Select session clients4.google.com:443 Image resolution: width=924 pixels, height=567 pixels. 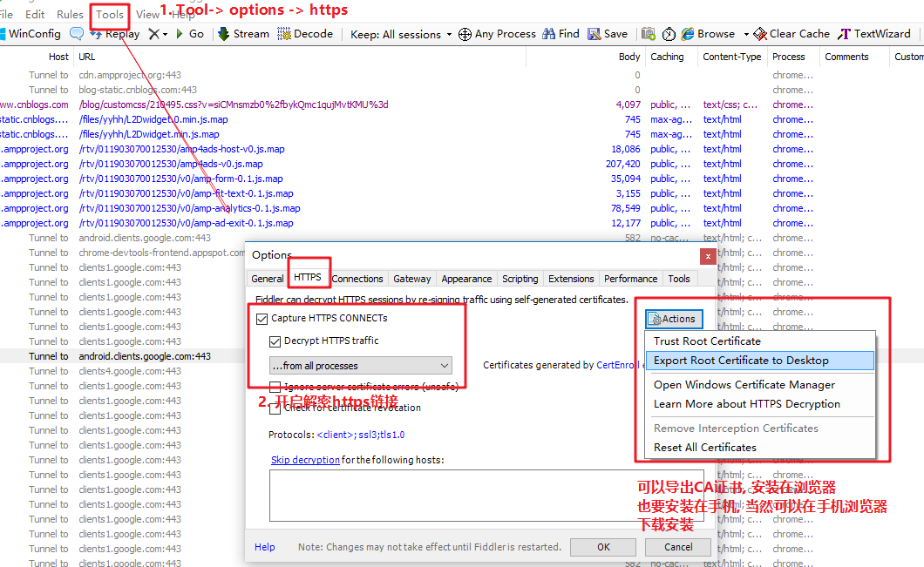point(130,371)
